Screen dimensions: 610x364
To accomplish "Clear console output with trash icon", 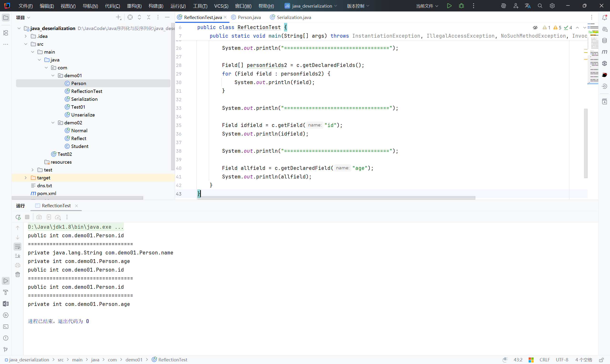I will pyautogui.click(x=18, y=274).
